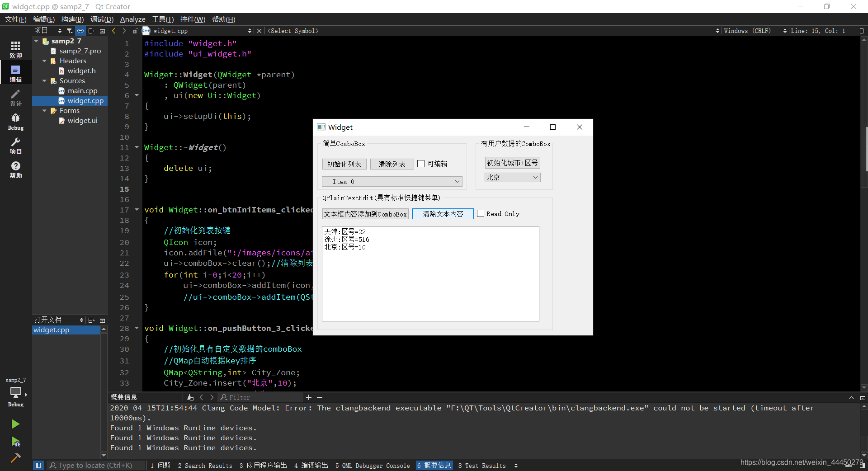Split the Projects side panel
This screenshot has width=868, height=471.
click(x=92, y=31)
